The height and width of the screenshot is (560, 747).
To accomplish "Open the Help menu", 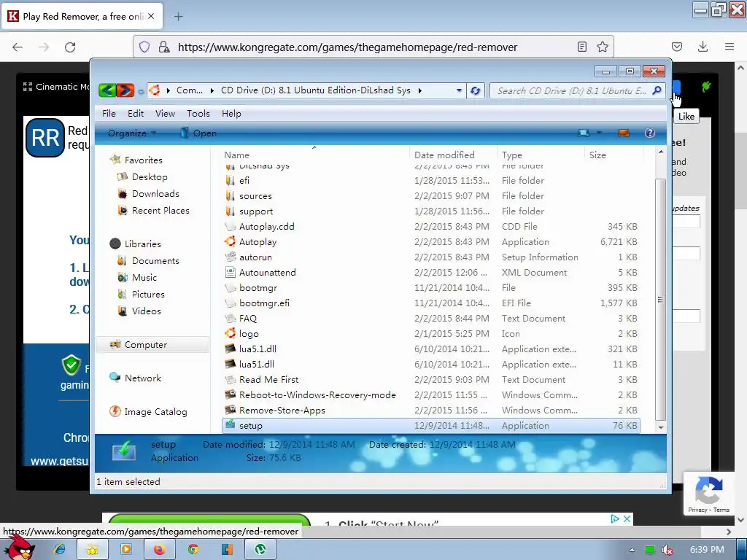I will [x=231, y=113].
